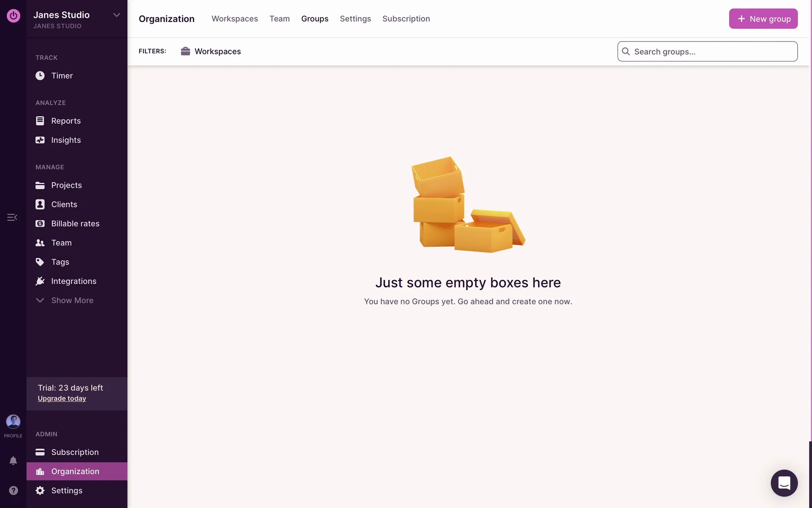This screenshot has width=812, height=508.
Task: Open the Integrations plug icon
Action: coord(40,281)
